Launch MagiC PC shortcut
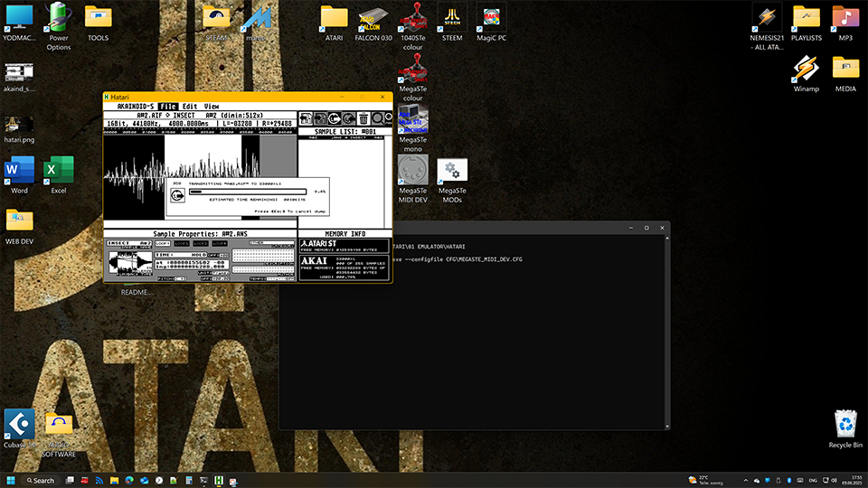 pyautogui.click(x=492, y=23)
